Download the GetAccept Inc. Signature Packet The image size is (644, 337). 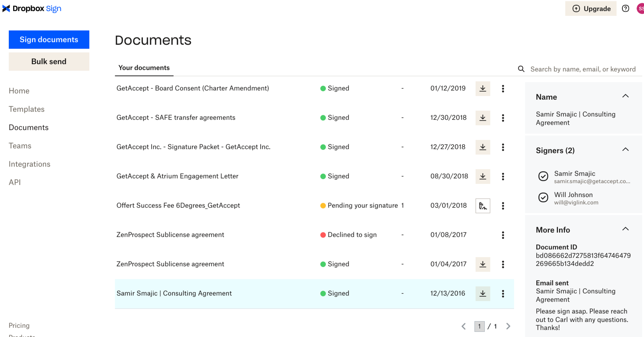point(483,147)
